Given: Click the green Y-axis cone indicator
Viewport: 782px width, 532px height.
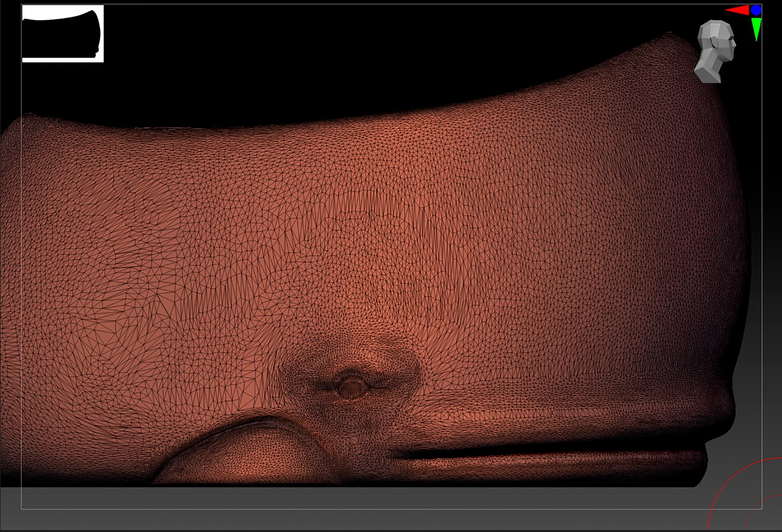Looking at the screenshot, I should click(756, 29).
